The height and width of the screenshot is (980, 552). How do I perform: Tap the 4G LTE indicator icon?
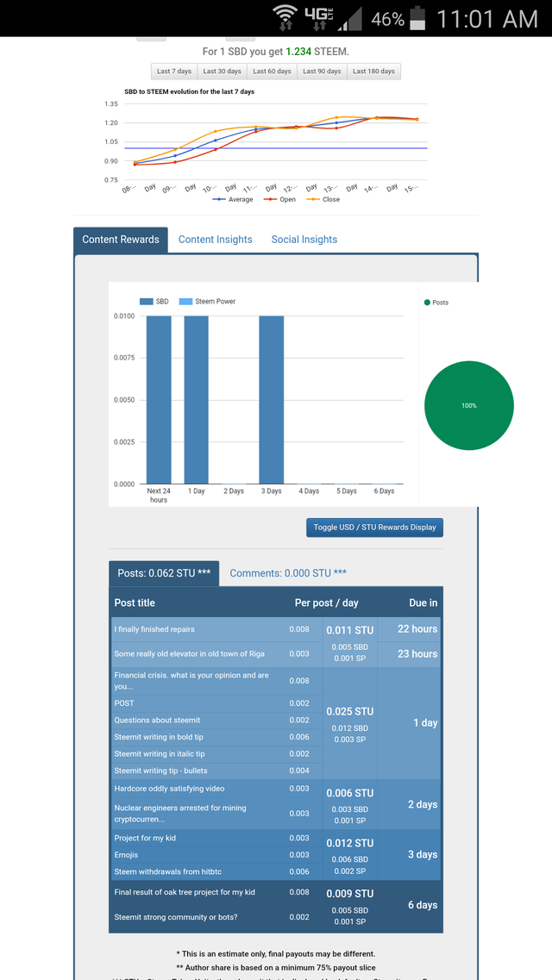point(317,18)
